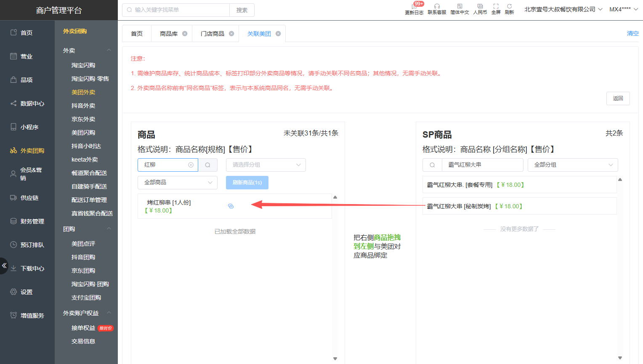Collapse the 外卖账户权益 menu group
The image size is (643, 364).
click(x=109, y=313)
